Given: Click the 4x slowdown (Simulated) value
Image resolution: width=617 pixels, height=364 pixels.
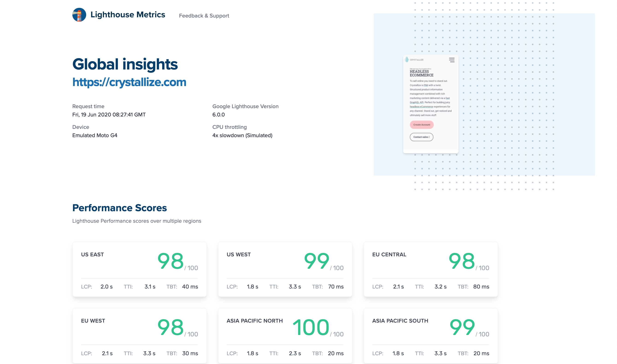Looking at the screenshot, I should click(x=242, y=135).
